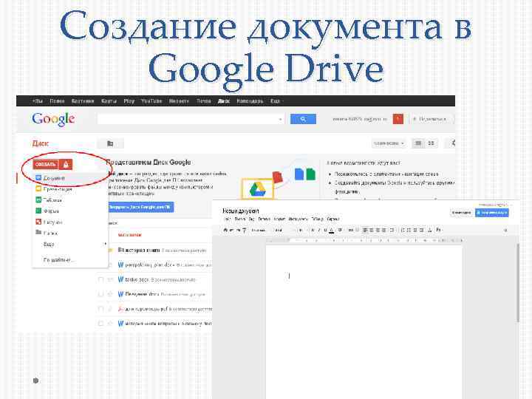Click the paint format icon
Image resolution: width=532 pixels, height=399 pixels.
(244, 230)
